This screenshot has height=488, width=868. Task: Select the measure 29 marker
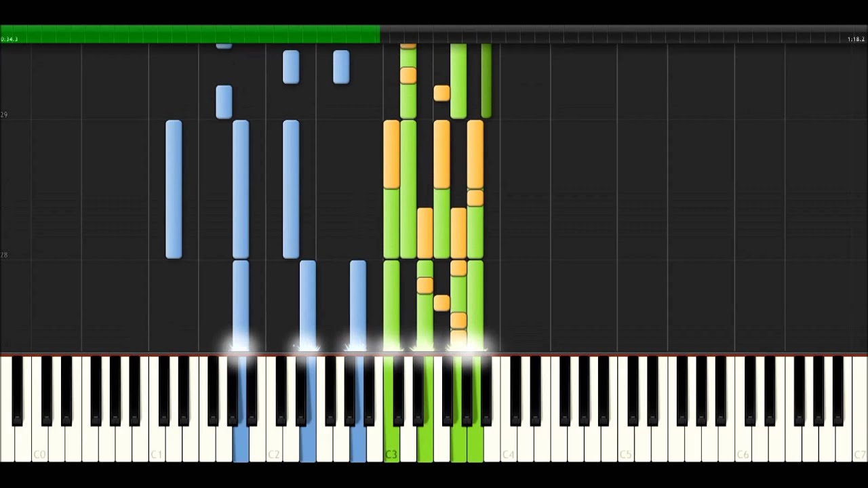4,115
